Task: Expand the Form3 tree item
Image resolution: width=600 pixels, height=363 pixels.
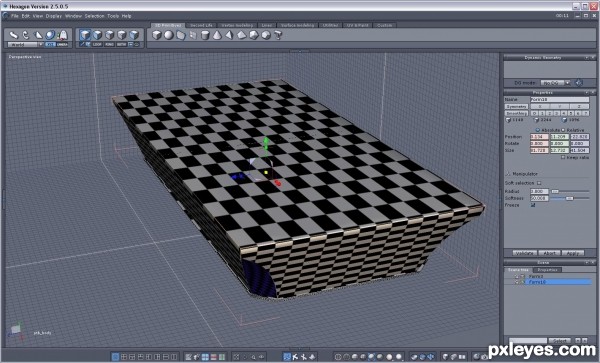Action: (517, 276)
